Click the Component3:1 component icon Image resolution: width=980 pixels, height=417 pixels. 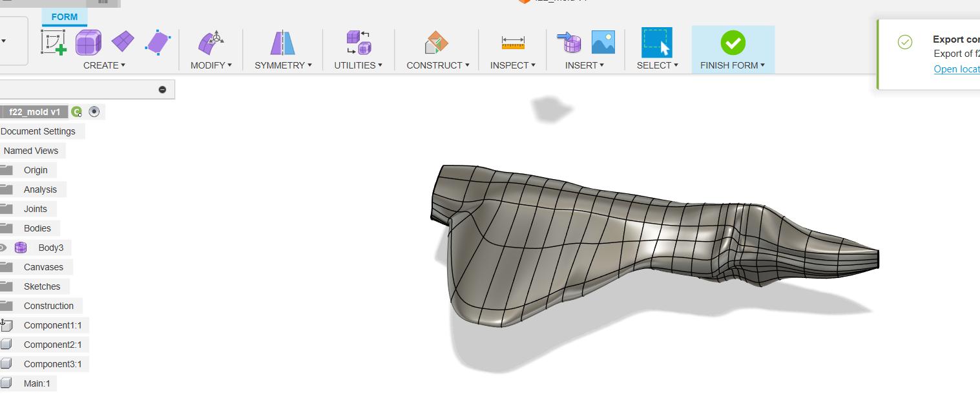6,364
